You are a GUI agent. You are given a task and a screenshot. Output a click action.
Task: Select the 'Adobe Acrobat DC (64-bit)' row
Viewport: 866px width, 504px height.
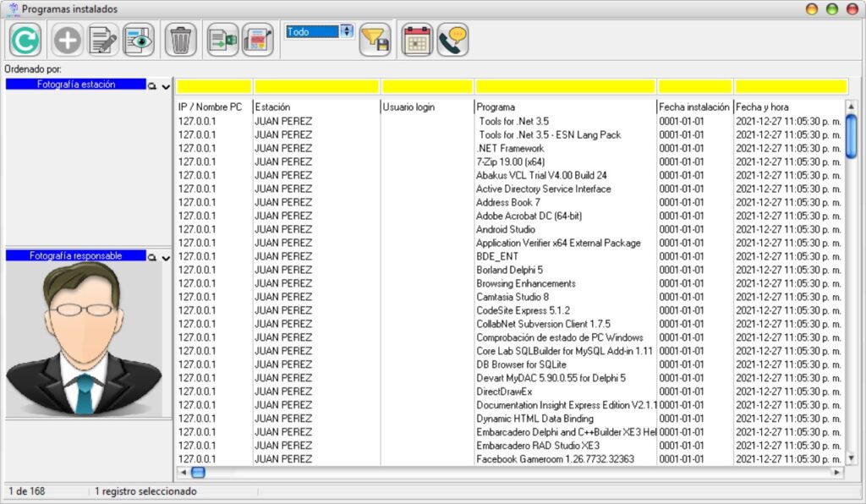click(510, 216)
